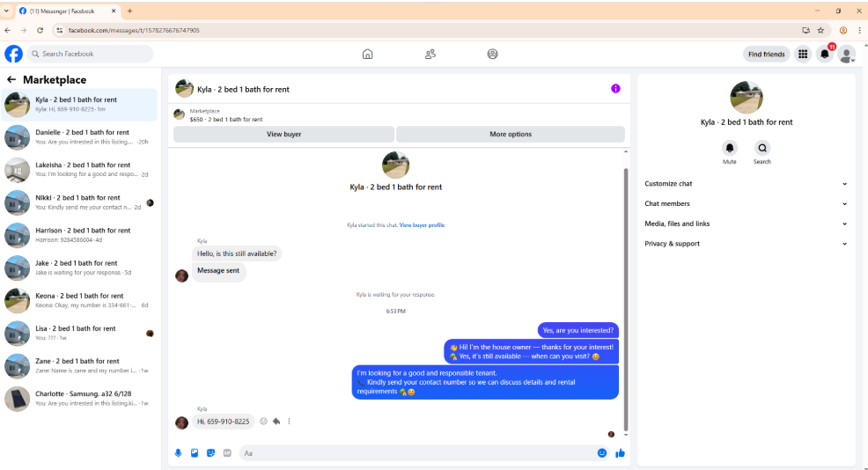This screenshot has height=470, width=868.
Task: Reload the page in browser
Action: pos(40,31)
